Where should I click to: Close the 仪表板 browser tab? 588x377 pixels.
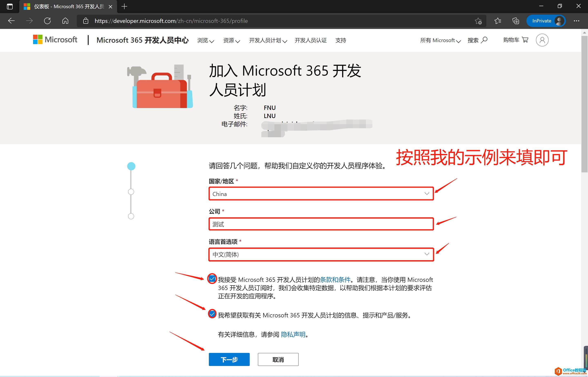click(110, 7)
